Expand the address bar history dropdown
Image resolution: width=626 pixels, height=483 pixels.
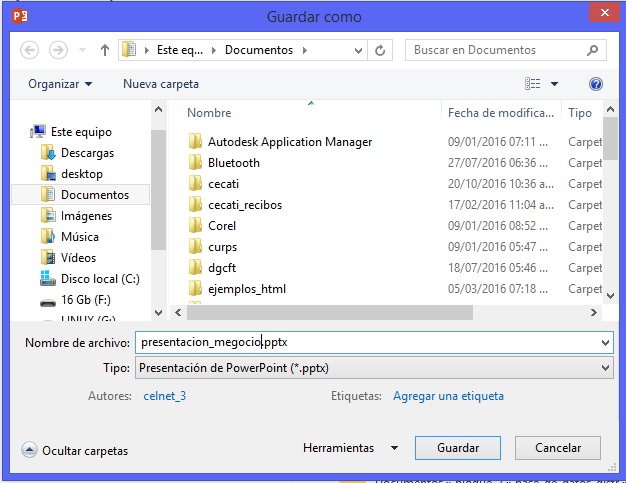pyautogui.click(x=358, y=50)
